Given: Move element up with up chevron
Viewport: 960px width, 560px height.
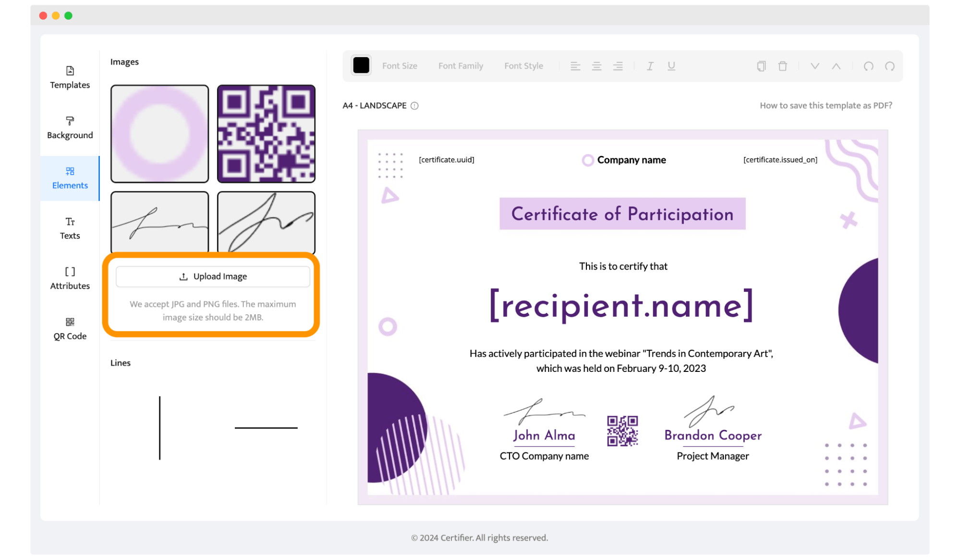Looking at the screenshot, I should [x=836, y=66].
